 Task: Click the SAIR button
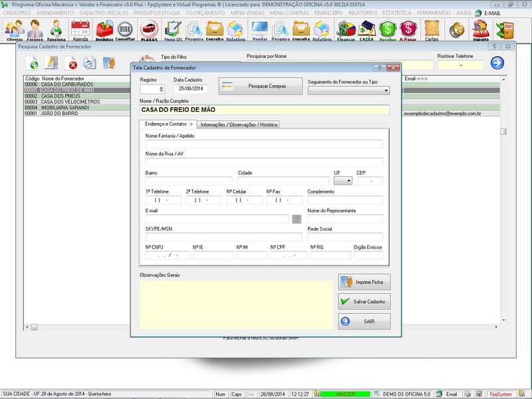[364, 321]
